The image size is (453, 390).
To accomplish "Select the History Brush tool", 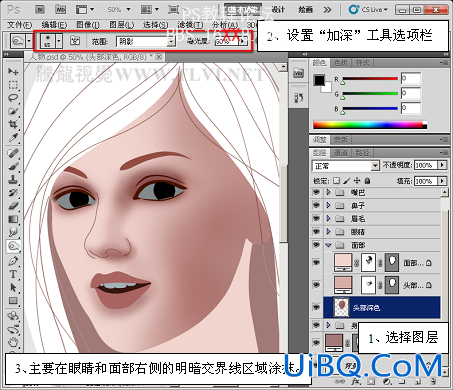I will point(13,192).
